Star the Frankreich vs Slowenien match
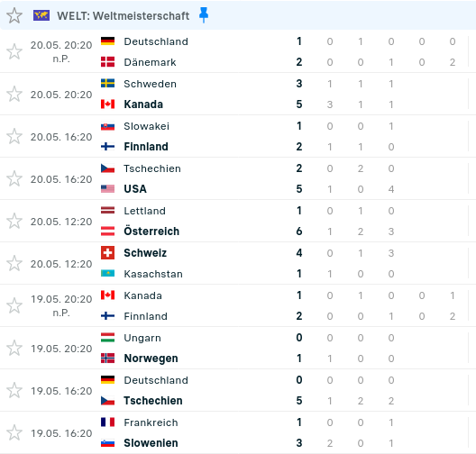 click(x=14, y=432)
